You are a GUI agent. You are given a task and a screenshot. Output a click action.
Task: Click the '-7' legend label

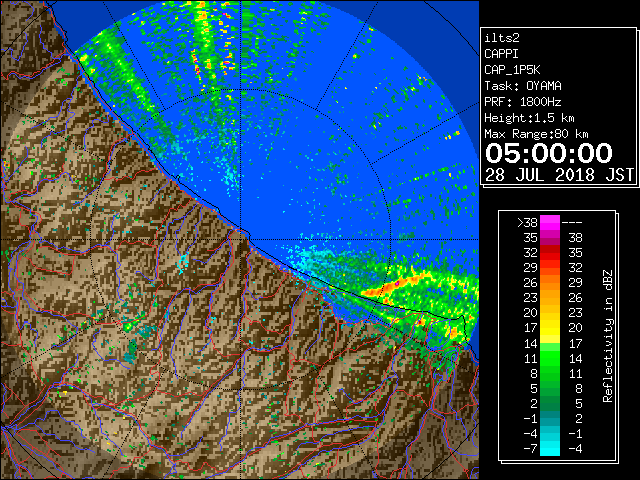pyautogui.click(x=530, y=448)
